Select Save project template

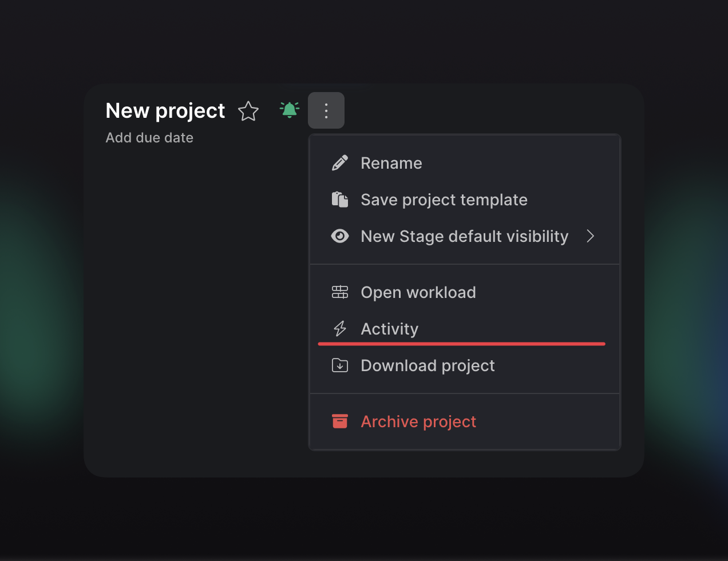[465, 200]
